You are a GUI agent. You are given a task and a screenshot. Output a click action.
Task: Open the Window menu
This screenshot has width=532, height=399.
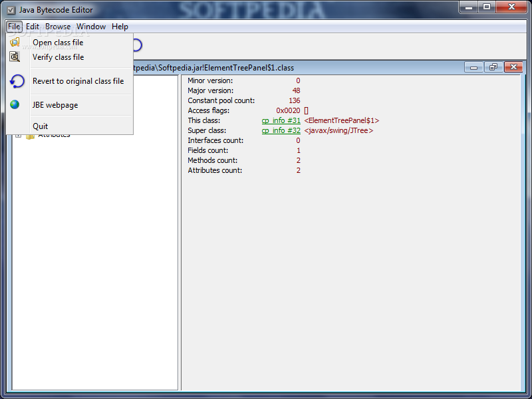(x=91, y=27)
